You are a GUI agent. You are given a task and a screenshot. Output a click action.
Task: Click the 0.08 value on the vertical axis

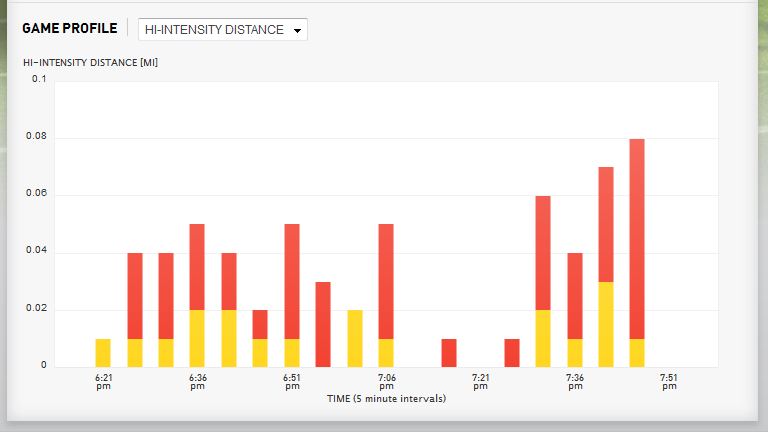38,137
